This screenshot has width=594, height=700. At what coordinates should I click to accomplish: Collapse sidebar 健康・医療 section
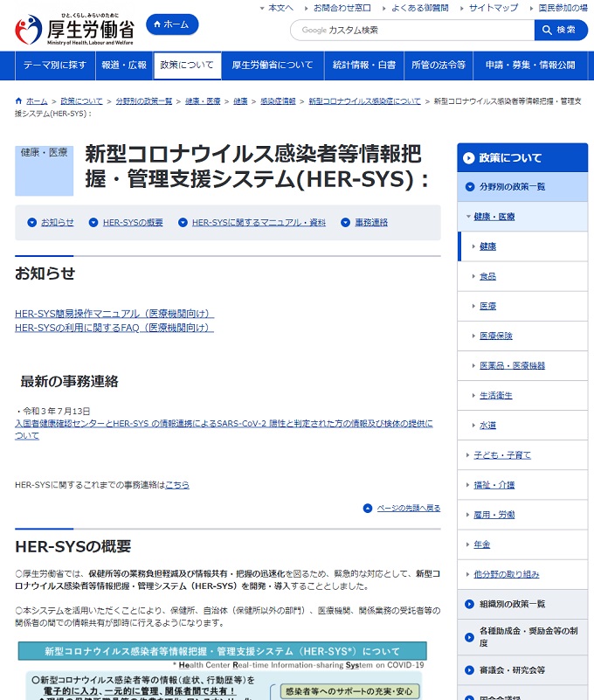(x=522, y=217)
